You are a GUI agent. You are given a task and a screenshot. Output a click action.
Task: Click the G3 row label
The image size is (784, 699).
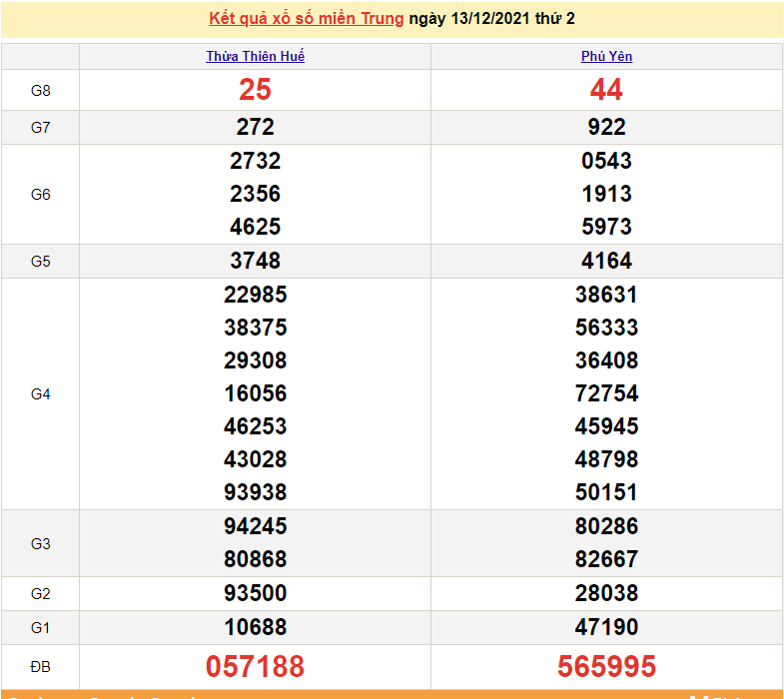click(40, 543)
